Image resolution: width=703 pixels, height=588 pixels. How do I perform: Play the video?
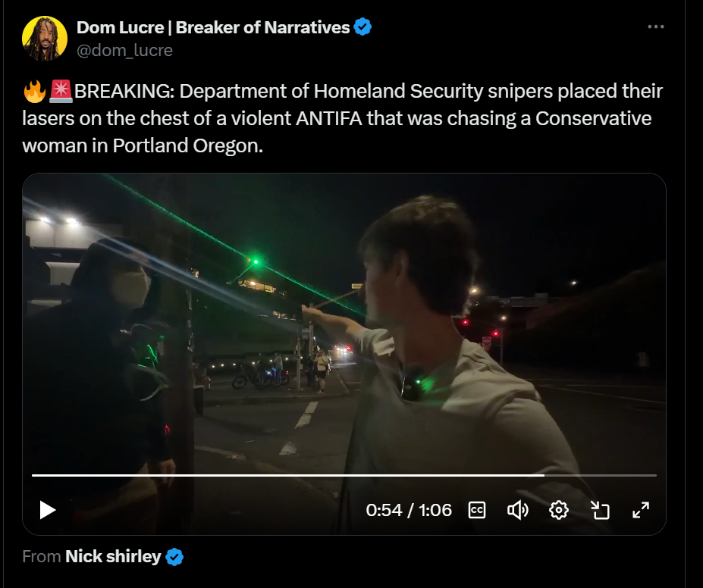coord(48,510)
